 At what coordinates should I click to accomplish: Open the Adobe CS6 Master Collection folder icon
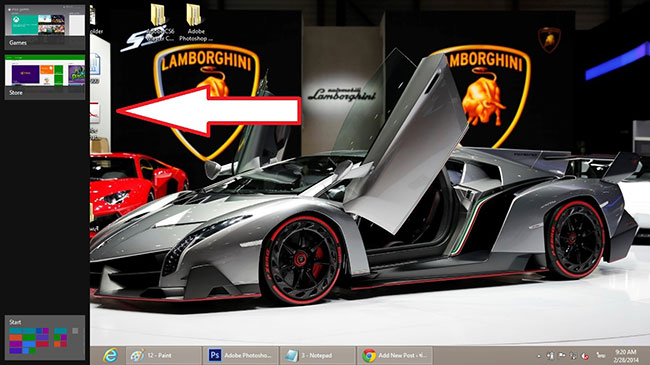pyautogui.click(x=160, y=23)
